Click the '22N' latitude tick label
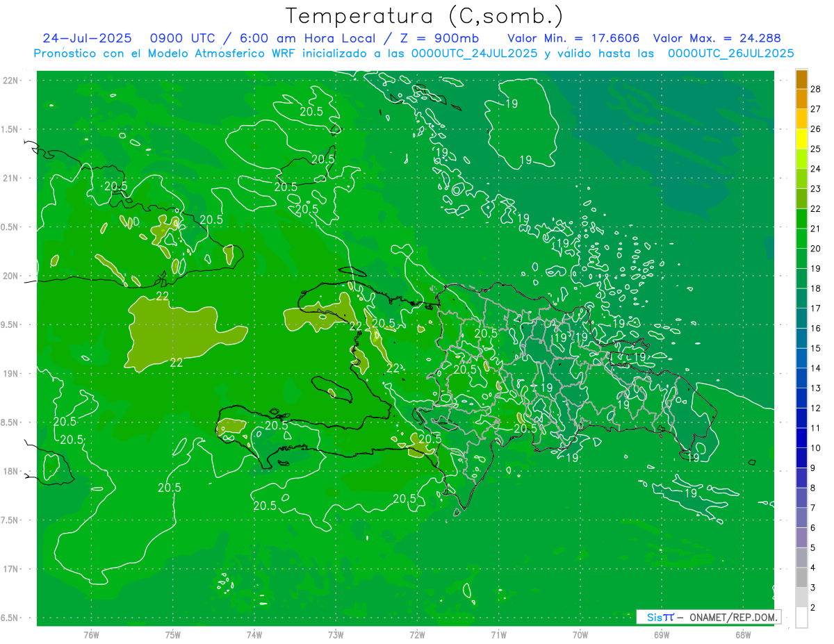Image resolution: width=834 pixels, height=644 pixels. [10, 81]
